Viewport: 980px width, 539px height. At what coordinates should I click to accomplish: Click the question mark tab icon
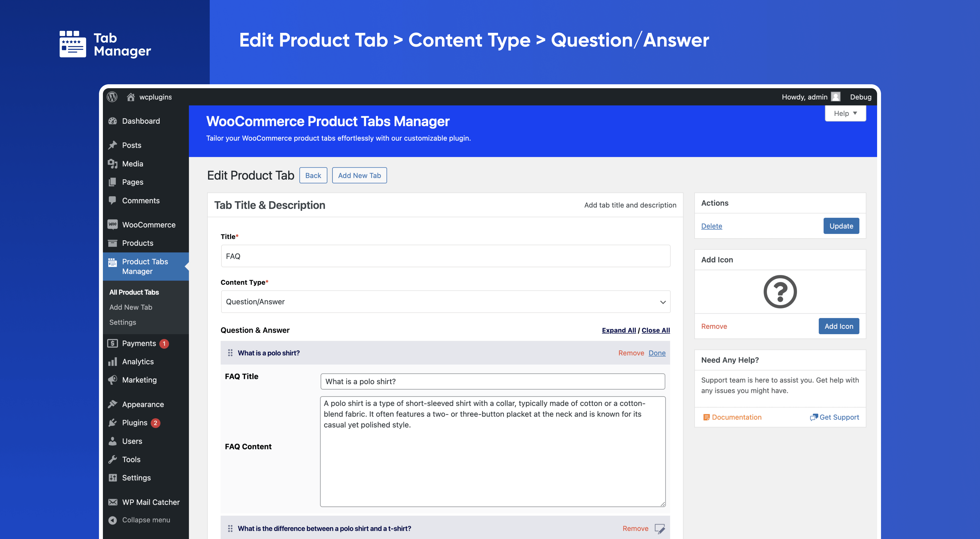click(780, 292)
